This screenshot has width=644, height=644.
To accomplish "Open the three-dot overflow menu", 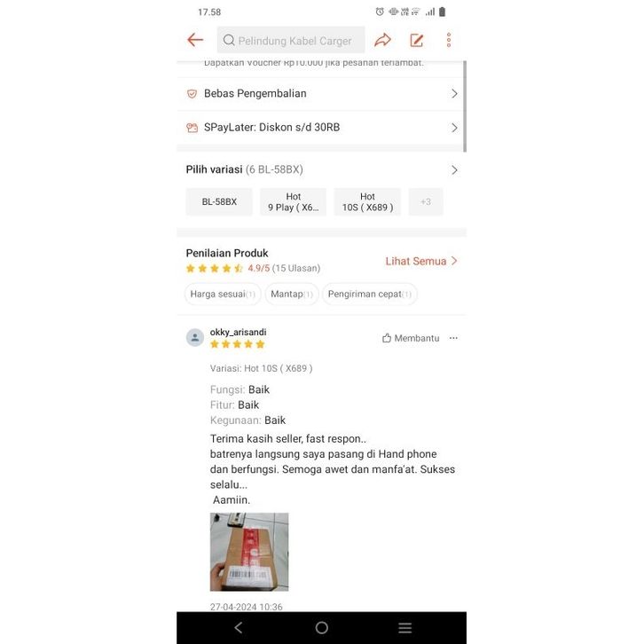I will coord(449,40).
